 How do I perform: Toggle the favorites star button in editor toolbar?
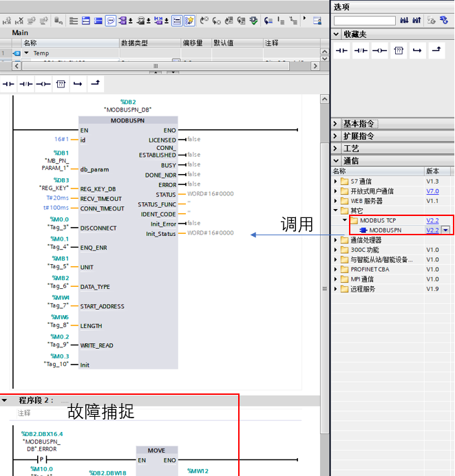point(189,21)
